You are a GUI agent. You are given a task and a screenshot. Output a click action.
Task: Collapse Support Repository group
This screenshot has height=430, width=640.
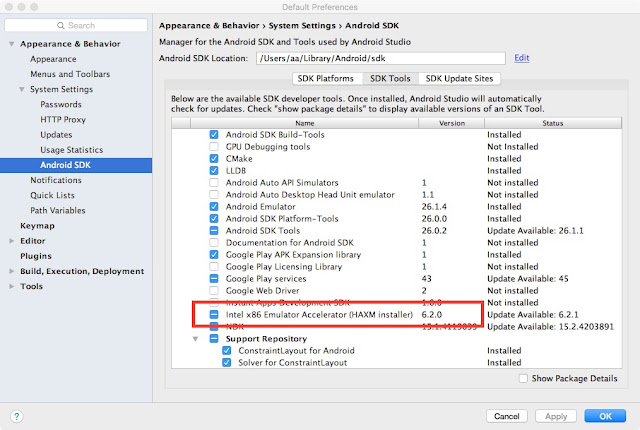[196, 339]
